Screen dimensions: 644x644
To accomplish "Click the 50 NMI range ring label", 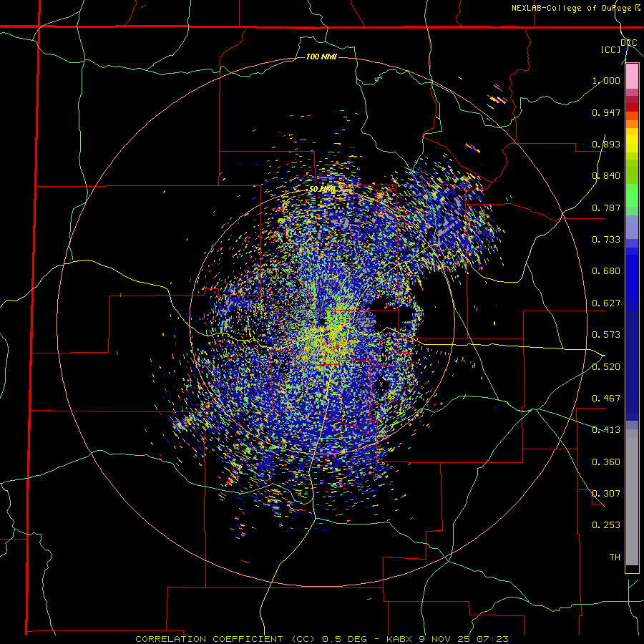I will click(323, 190).
